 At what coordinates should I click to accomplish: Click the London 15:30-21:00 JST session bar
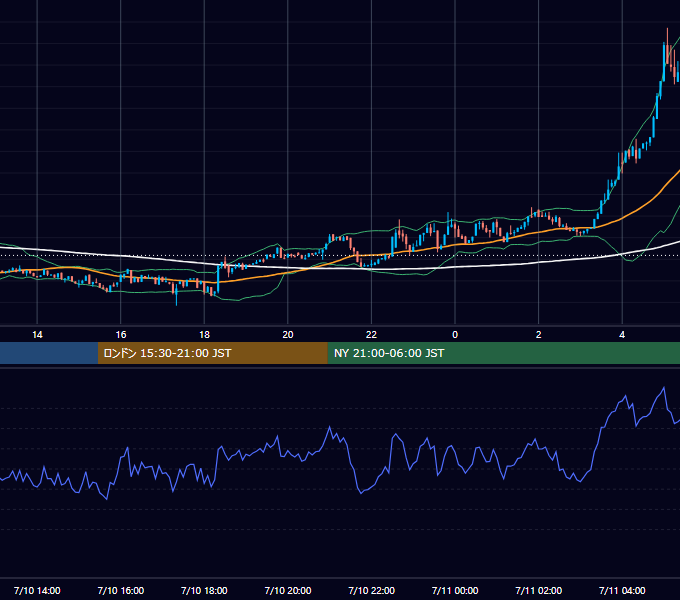pos(212,353)
